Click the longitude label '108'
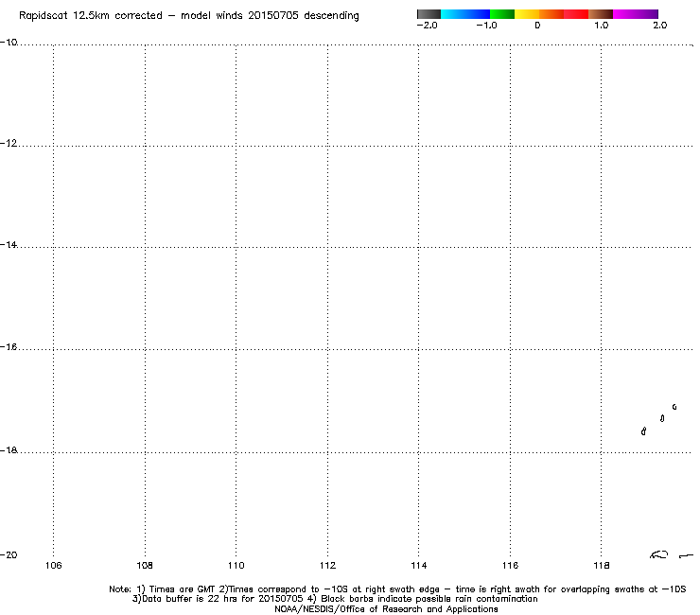 [145, 566]
